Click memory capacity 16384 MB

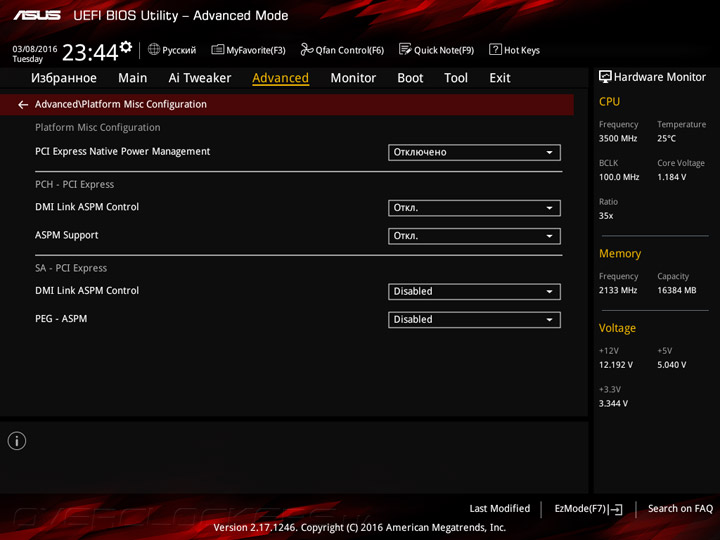[x=677, y=290]
